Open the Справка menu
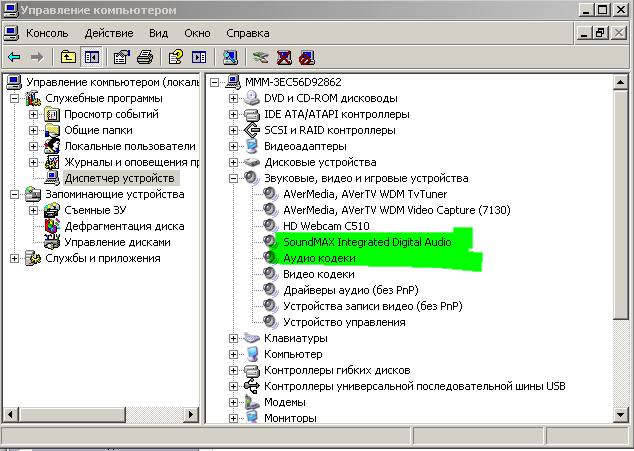This screenshot has height=451, width=634. (248, 33)
